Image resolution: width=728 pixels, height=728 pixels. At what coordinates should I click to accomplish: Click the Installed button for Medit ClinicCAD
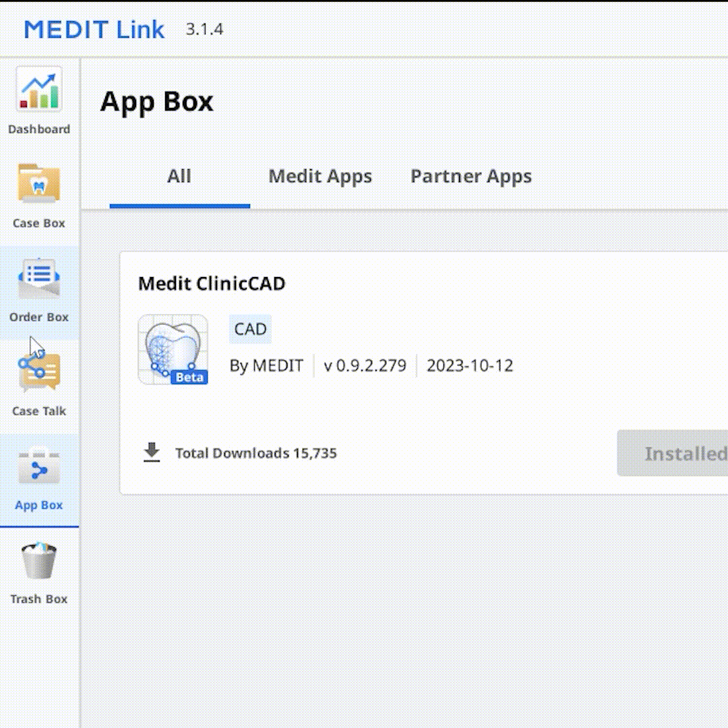pos(672,453)
